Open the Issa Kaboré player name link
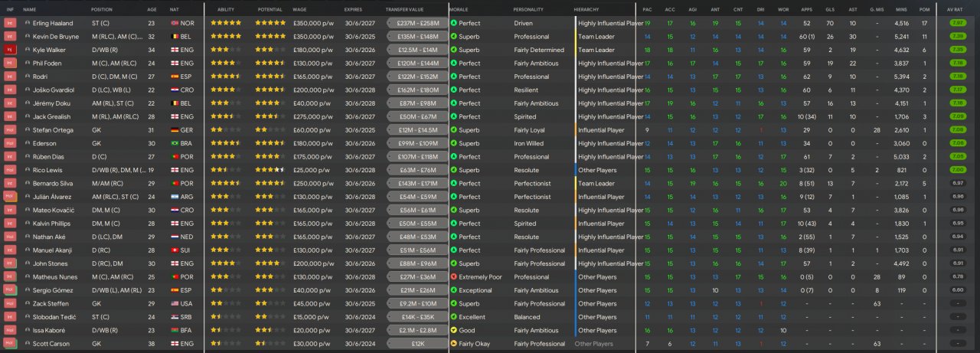980x353 pixels. pos(50,331)
